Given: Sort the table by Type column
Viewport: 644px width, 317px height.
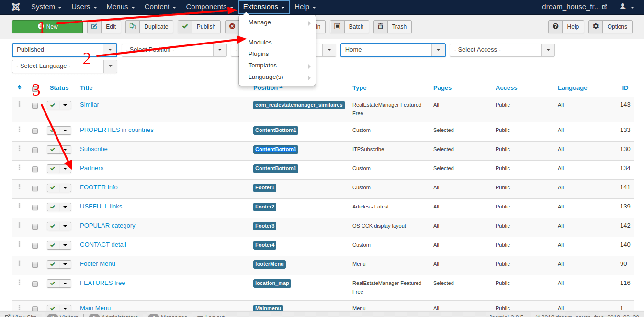Looking at the screenshot, I should (360, 87).
